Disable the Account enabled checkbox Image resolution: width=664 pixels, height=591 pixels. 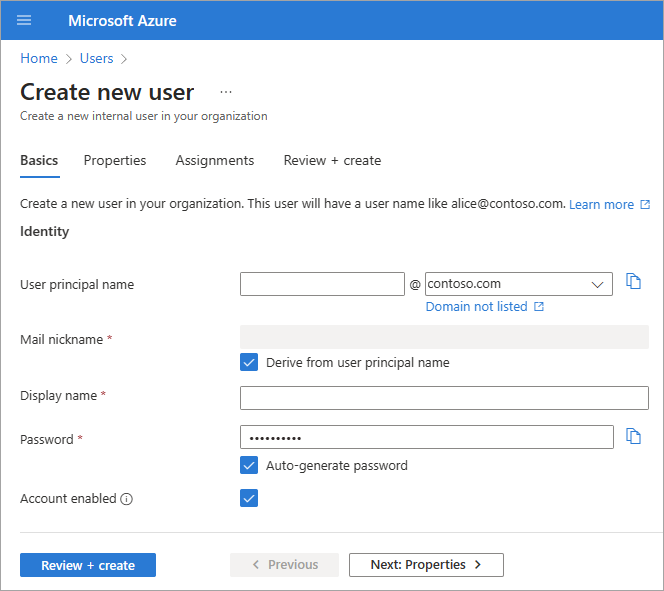click(x=249, y=498)
